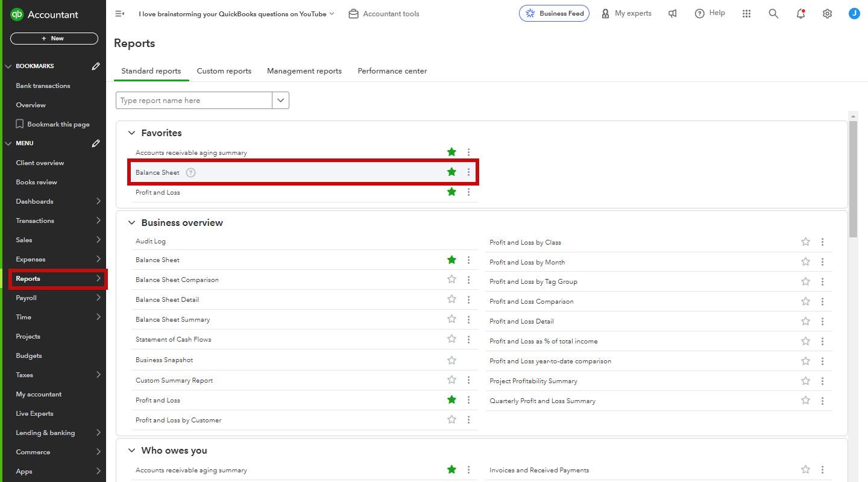Edit menu with the pencil icon

click(x=96, y=143)
